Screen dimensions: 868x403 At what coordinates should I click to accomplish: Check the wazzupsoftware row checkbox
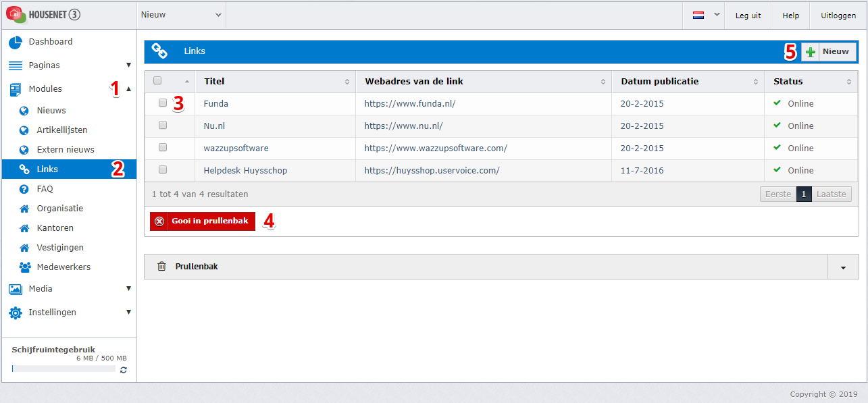tap(163, 148)
